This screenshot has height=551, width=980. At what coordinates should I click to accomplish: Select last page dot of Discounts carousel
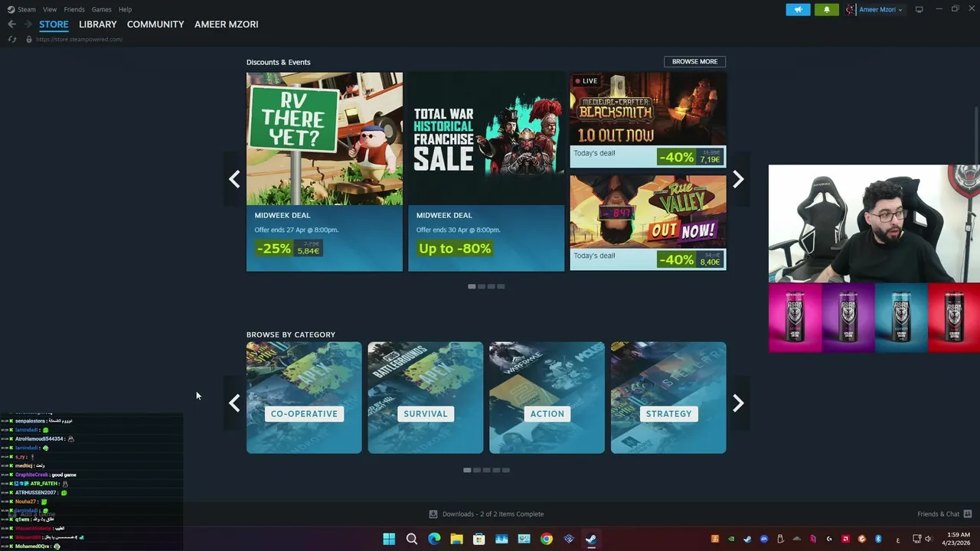501,286
